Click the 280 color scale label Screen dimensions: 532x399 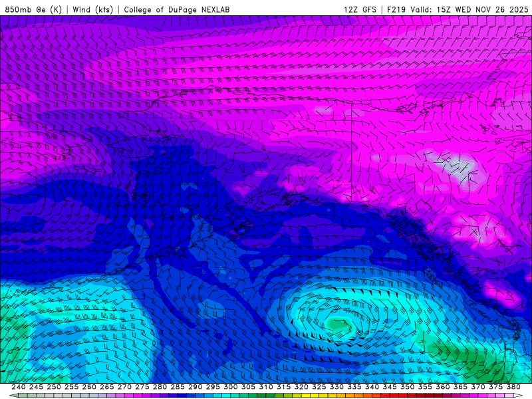tap(160, 387)
